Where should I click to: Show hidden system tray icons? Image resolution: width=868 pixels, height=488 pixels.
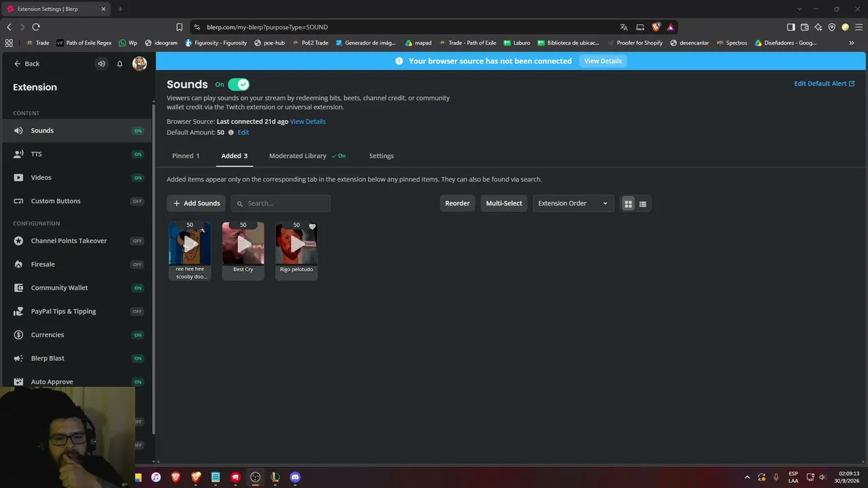click(747, 477)
